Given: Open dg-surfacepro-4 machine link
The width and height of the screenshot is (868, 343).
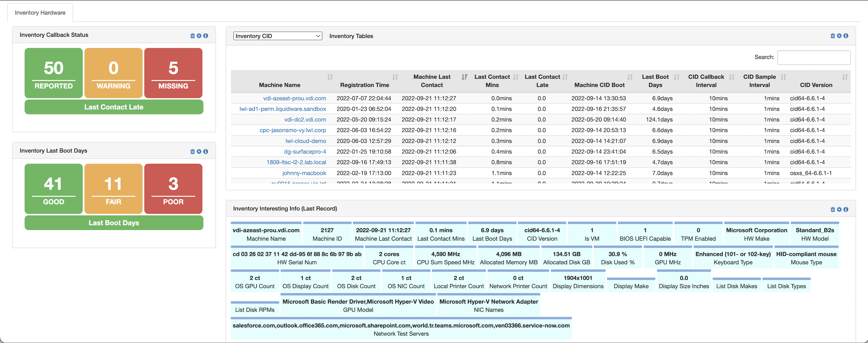Looking at the screenshot, I should click(305, 151).
